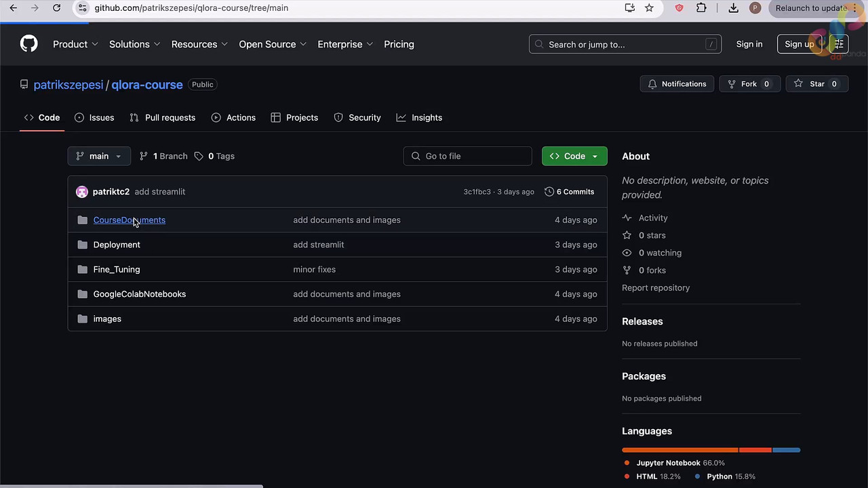The width and height of the screenshot is (868, 488).
Task: Expand the Solutions menu
Action: pyautogui.click(x=134, y=44)
